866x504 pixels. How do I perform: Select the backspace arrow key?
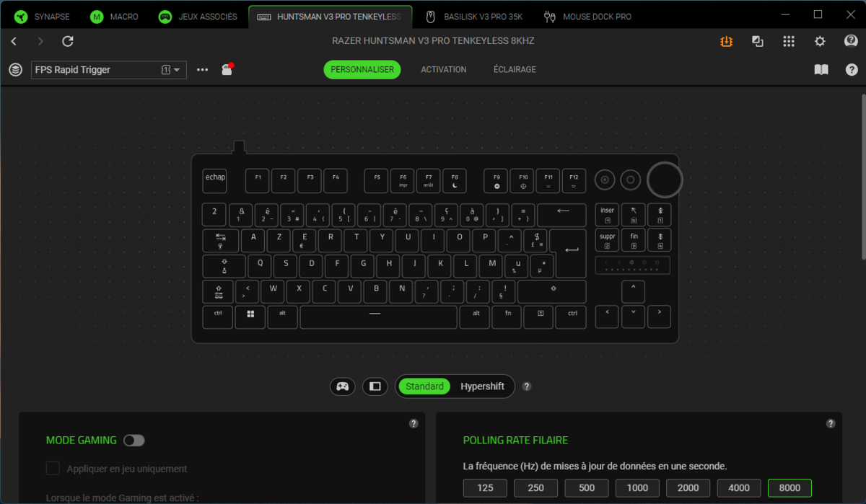click(x=562, y=214)
